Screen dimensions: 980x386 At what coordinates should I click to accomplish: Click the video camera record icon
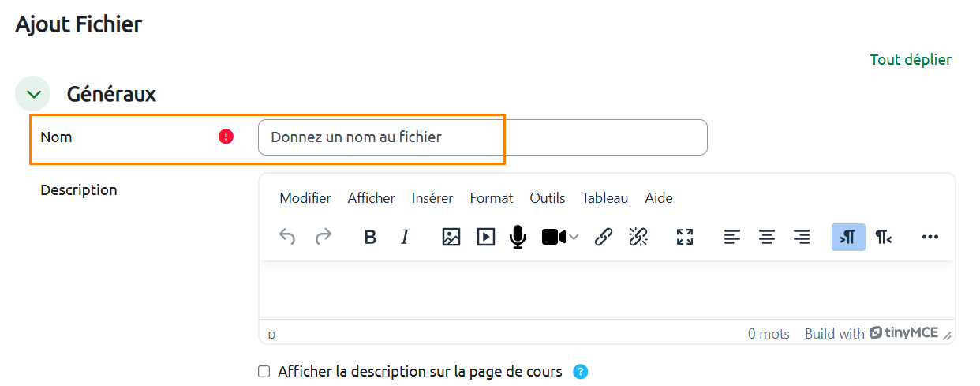tap(553, 237)
